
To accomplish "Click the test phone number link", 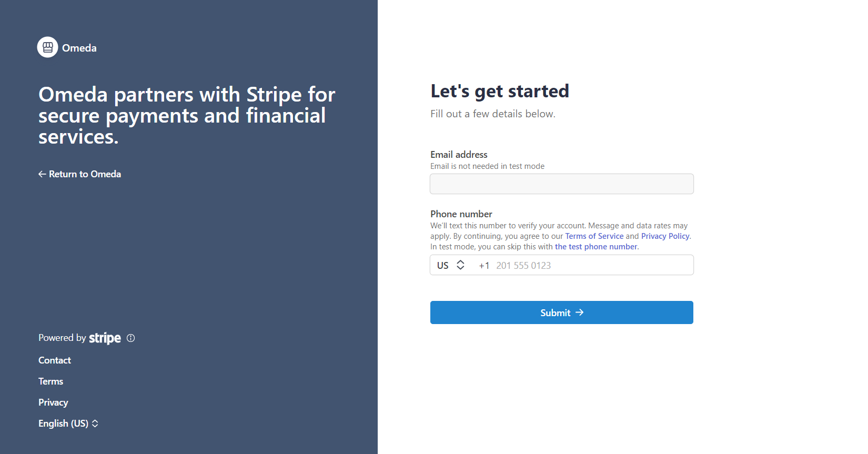I will (596, 247).
